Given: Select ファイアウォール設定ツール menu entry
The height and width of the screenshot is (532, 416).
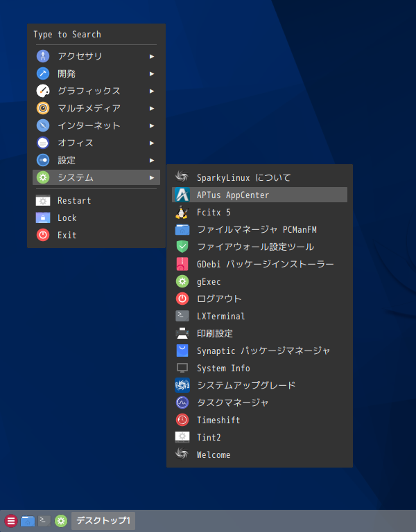Looking at the screenshot, I should pyautogui.click(x=259, y=247).
